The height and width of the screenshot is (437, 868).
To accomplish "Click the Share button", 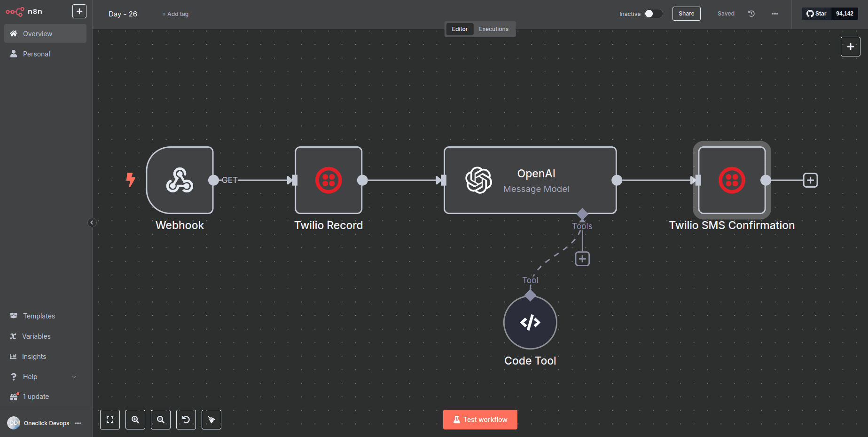I will (x=686, y=14).
